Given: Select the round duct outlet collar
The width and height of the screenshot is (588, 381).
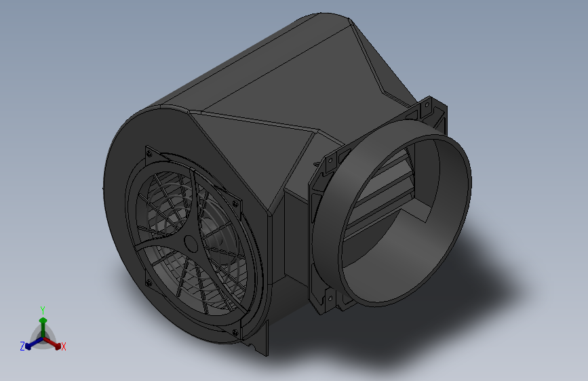Looking at the screenshot, I should [x=391, y=212].
